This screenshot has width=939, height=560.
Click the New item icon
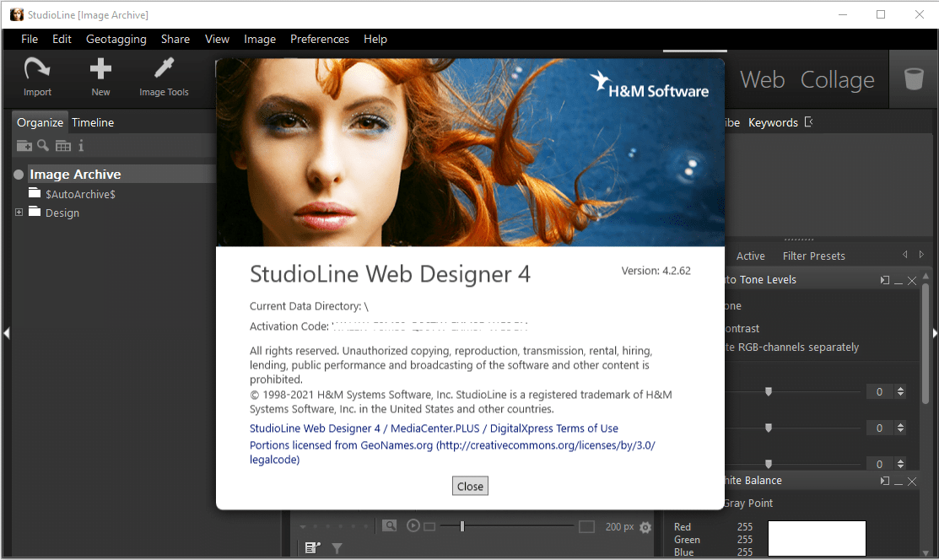(100, 78)
